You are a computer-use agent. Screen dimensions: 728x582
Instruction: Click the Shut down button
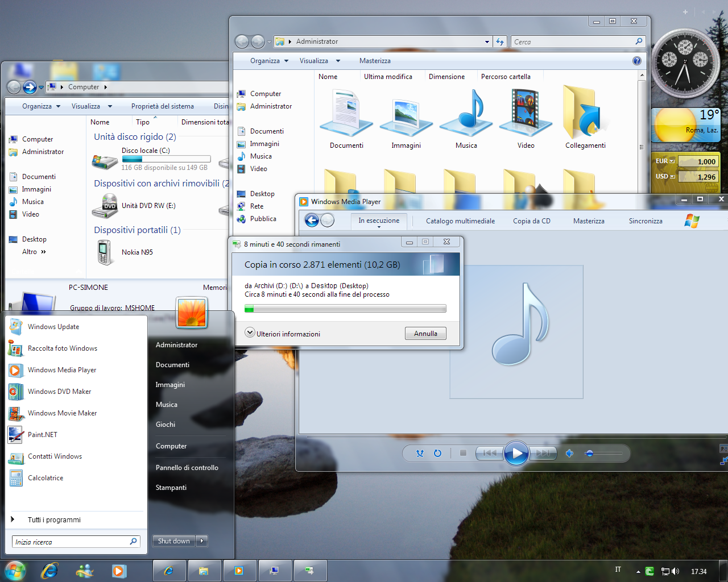click(x=174, y=541)
